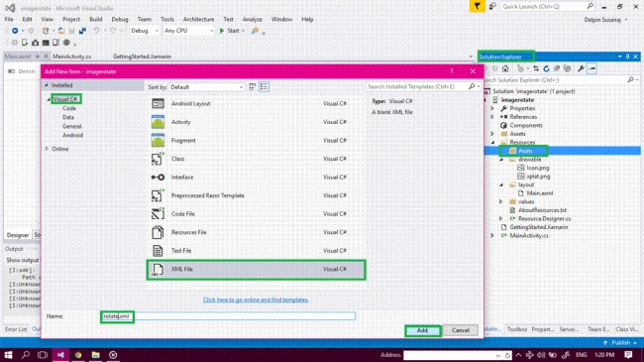The image size is (644, 362).
Task: Open the Tools menu
Action: (x=167, y=19)
